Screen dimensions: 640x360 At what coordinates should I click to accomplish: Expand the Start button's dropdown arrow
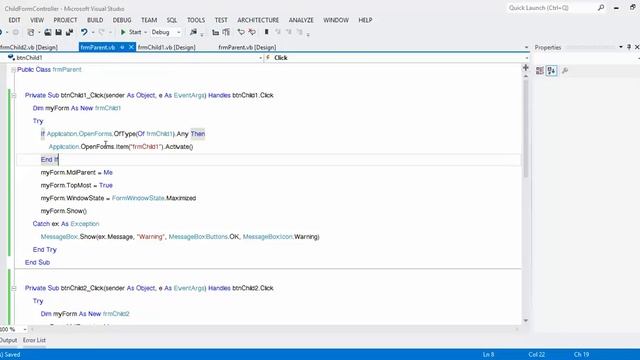pos(145,32)
